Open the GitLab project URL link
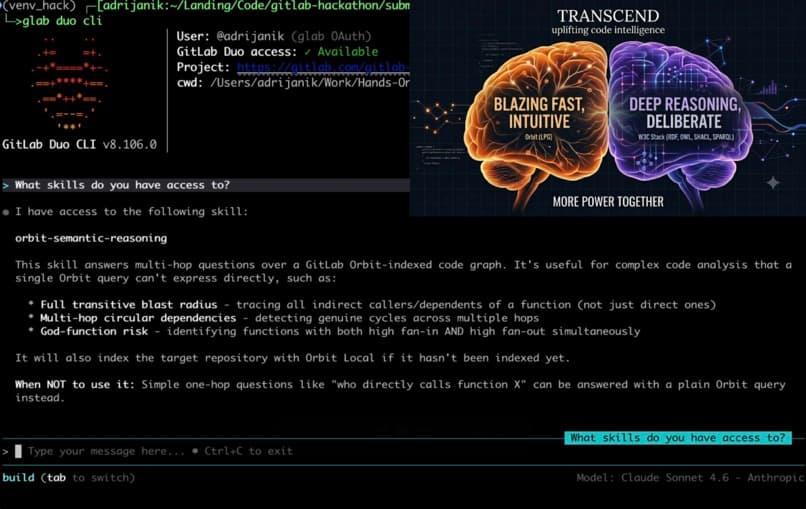The height and width of the screenshot is (509, 806). [x=323, y=67]
